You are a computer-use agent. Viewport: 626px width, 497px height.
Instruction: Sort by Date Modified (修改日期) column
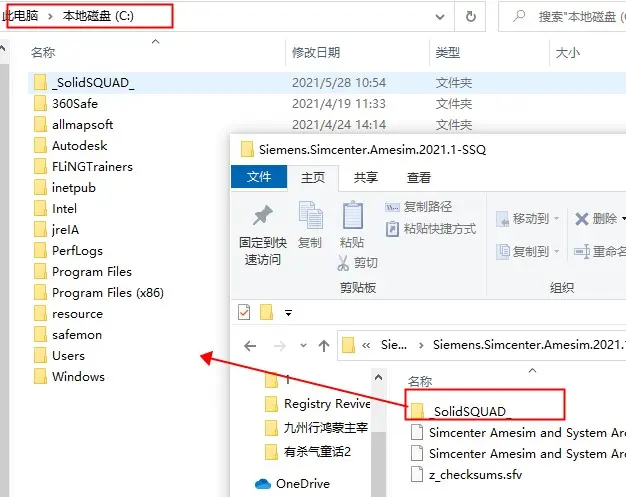coord(316,53)
